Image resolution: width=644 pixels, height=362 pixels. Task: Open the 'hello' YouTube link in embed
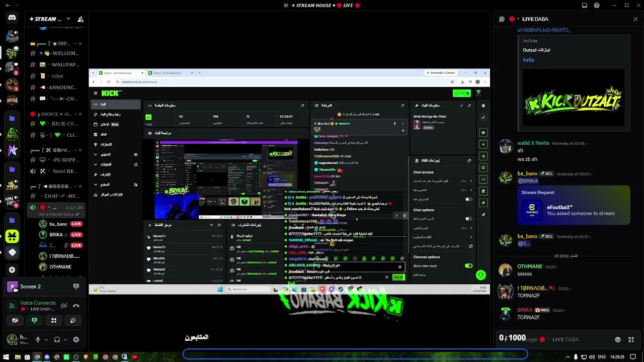click(528, 60)
